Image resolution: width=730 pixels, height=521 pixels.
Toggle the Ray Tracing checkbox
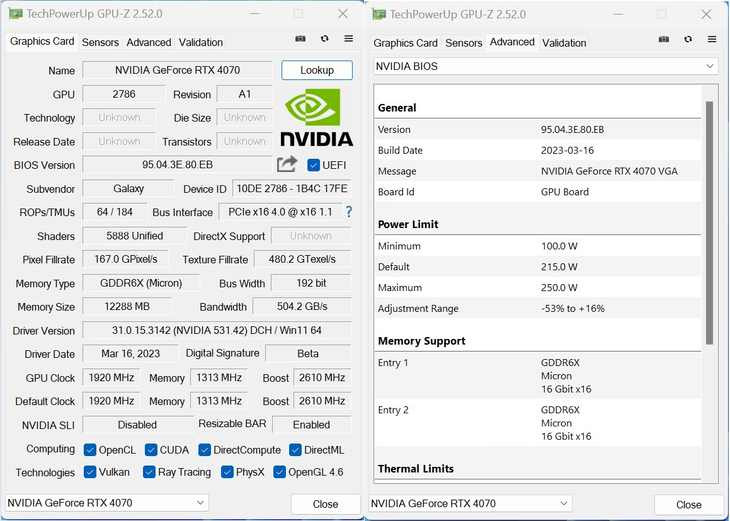click(149, 472)
